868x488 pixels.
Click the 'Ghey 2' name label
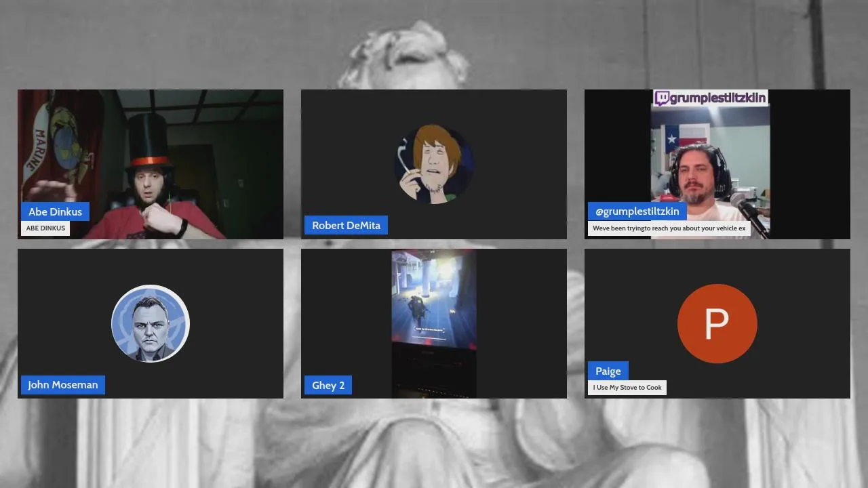pyautogui.click(x=328, y=385)
